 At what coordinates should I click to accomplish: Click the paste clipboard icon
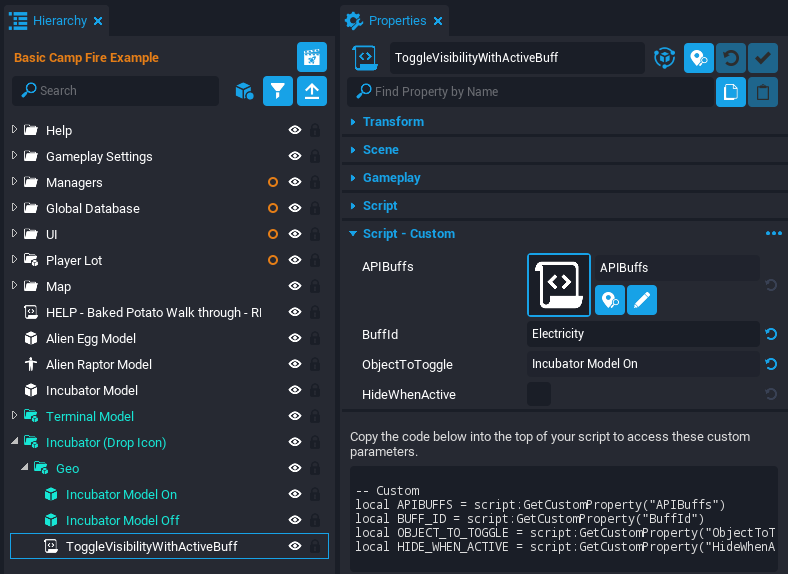click(763, 92)
